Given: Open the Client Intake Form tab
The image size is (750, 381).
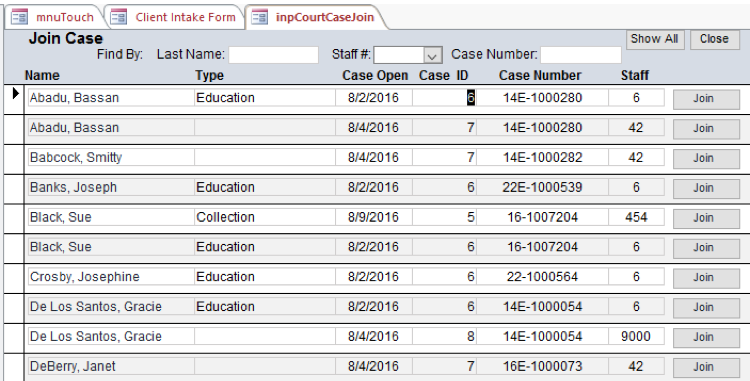Looking at the screenshot, I should pyautogui.click(x=175, y=17).
